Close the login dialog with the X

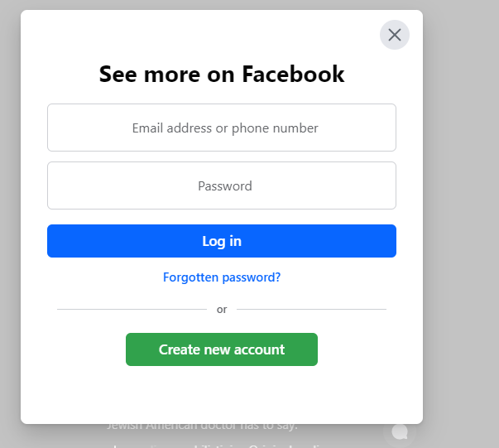tap(395, 35)
